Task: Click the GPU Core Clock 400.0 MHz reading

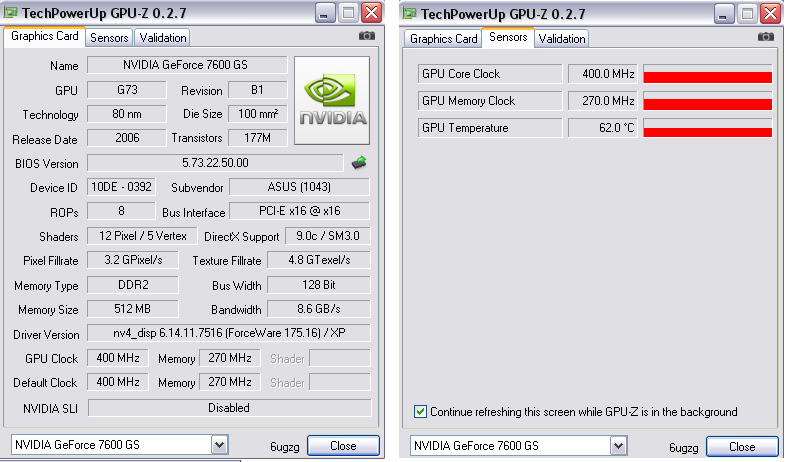Action: (x=603, y=74)
